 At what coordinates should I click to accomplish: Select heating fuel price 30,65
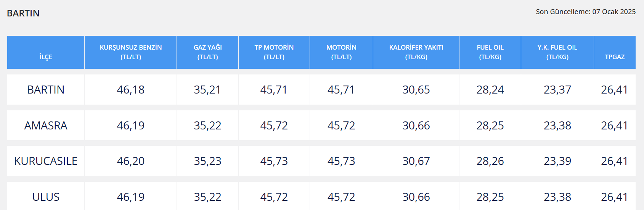pyautogui.click(x=416, y=90)
